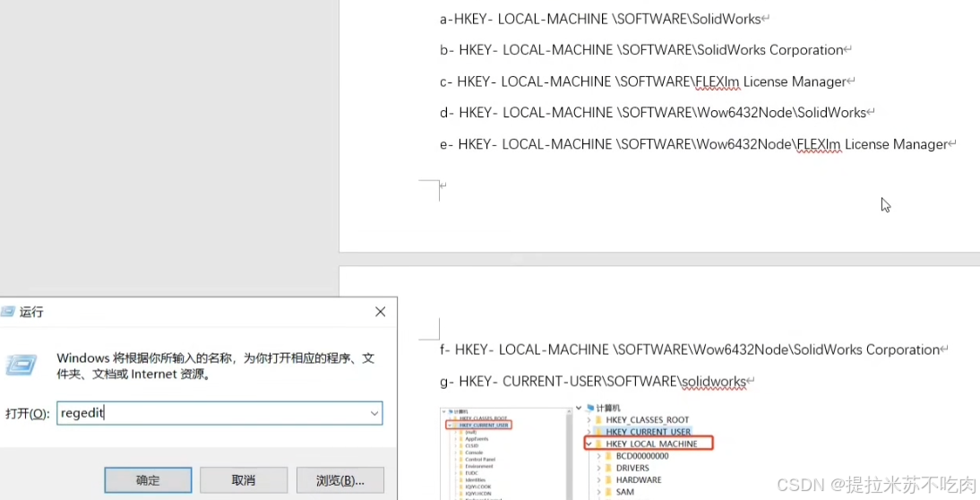Click the 运行 title bar icon
This screenshot has height=500, width=980.
tap(7, 311)
